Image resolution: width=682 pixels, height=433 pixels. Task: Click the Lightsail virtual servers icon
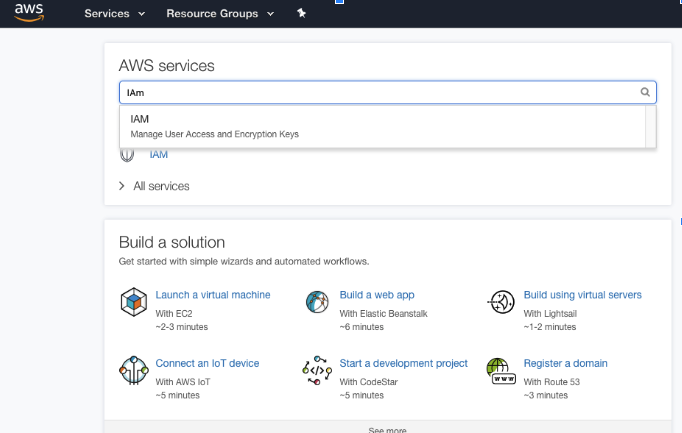pyautogui.click(x=501, y=302)
